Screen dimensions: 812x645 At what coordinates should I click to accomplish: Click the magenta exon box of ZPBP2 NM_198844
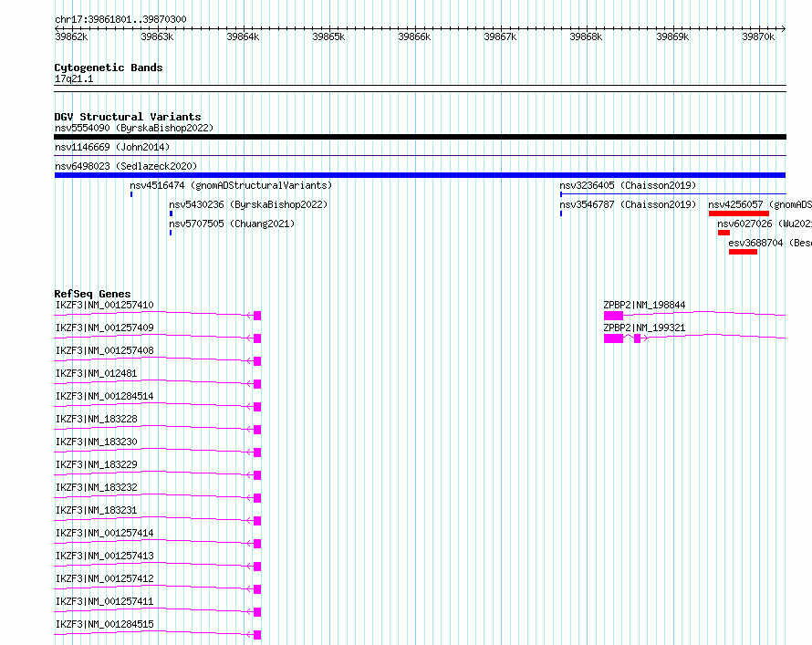point(614,316)
